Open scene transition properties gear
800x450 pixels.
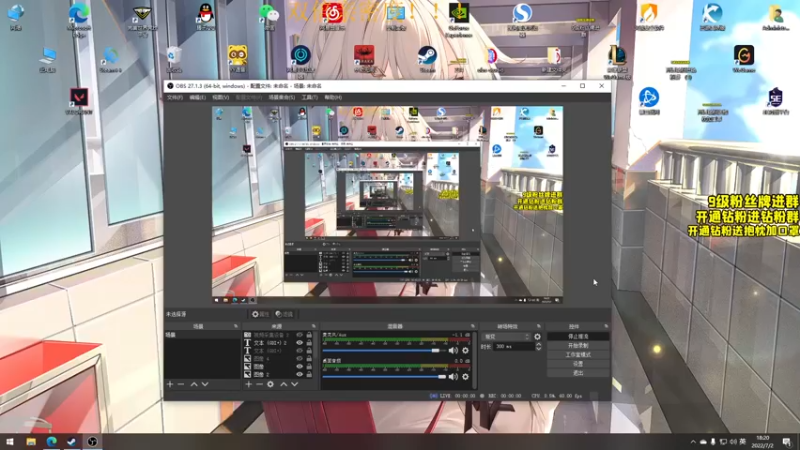tap(537, 337)
